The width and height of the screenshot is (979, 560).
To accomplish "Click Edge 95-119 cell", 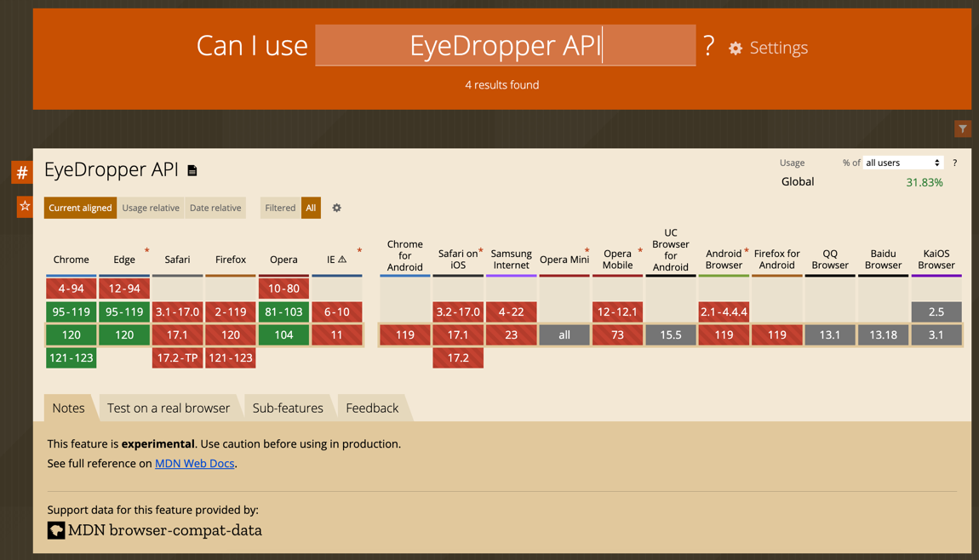I will 124,311.
